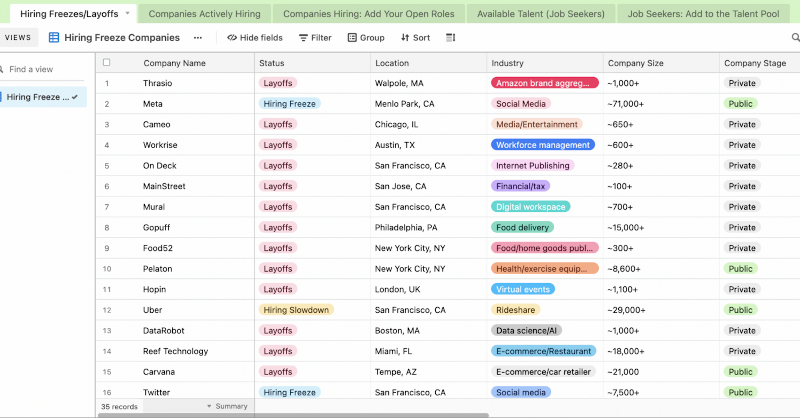Screen dimensions: 800x418
Task: Click the Media/Entertainment industry tag
Action: coord(537,125)
